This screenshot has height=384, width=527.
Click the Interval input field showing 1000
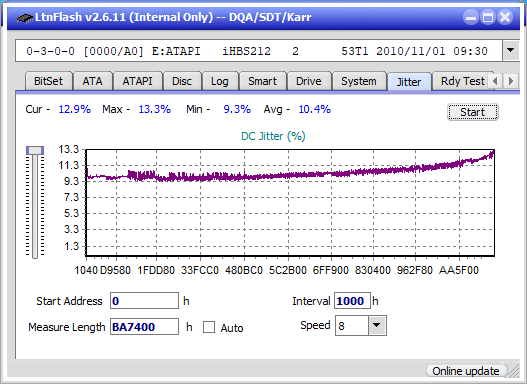click(x=352, y=301)
